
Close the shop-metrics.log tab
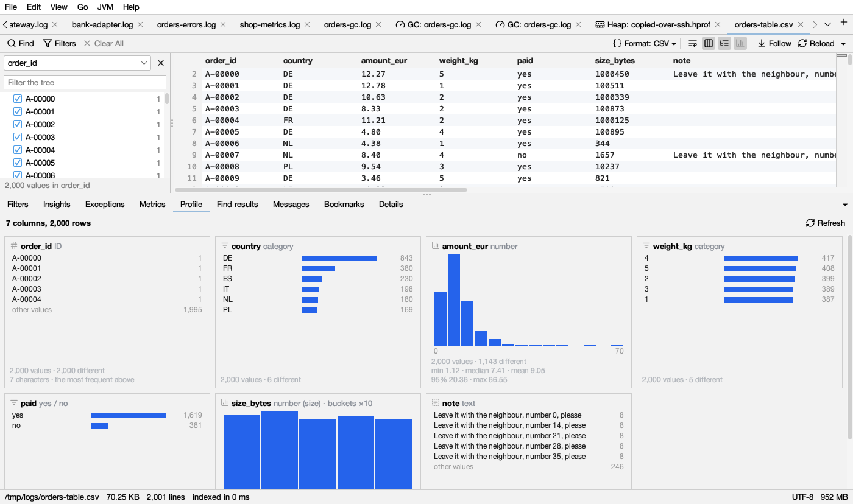tap(307, 24)
